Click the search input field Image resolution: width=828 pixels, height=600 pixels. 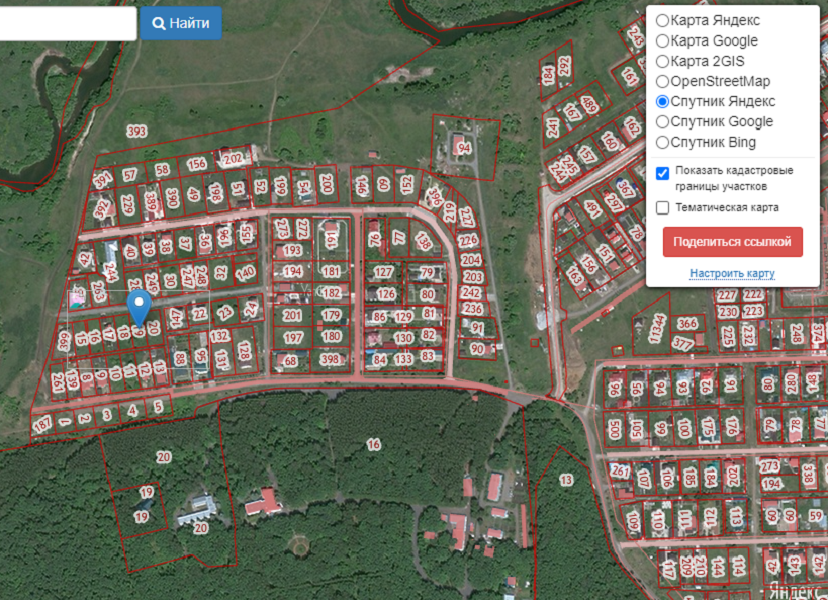coord(66,23)
